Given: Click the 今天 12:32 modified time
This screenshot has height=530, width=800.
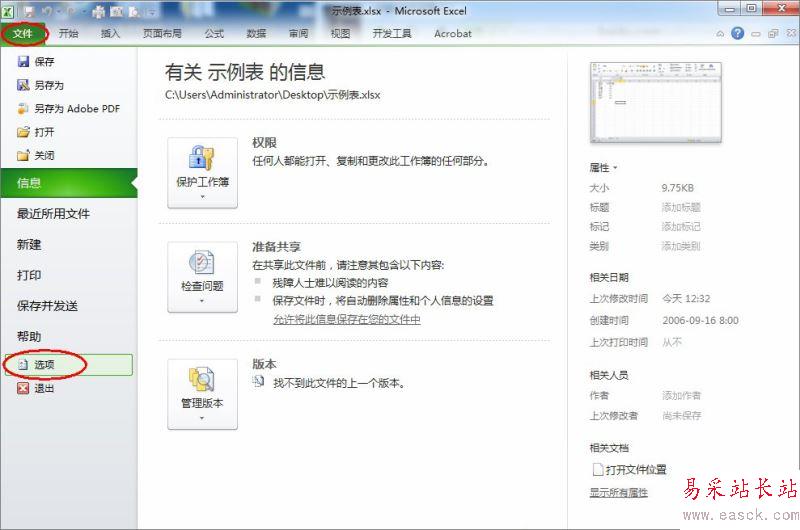Looking at the screenshot, I should click(x=686, y=298).
